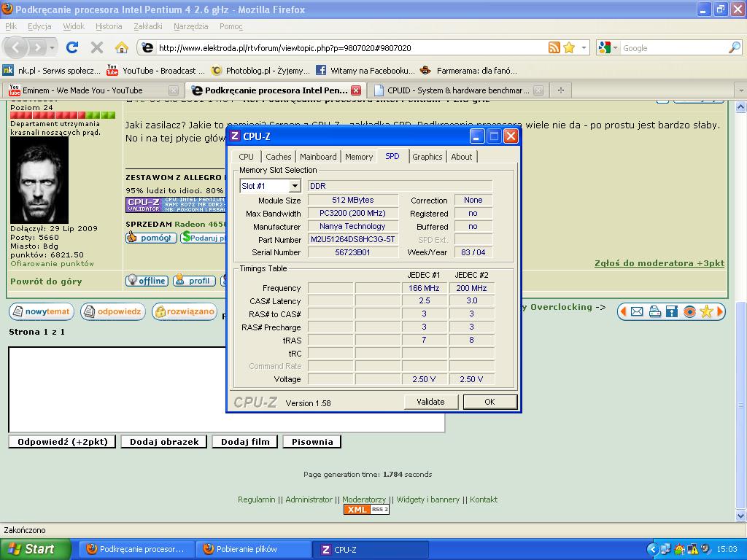
Task: Open the Historia menu
Action: pos(109,26)
